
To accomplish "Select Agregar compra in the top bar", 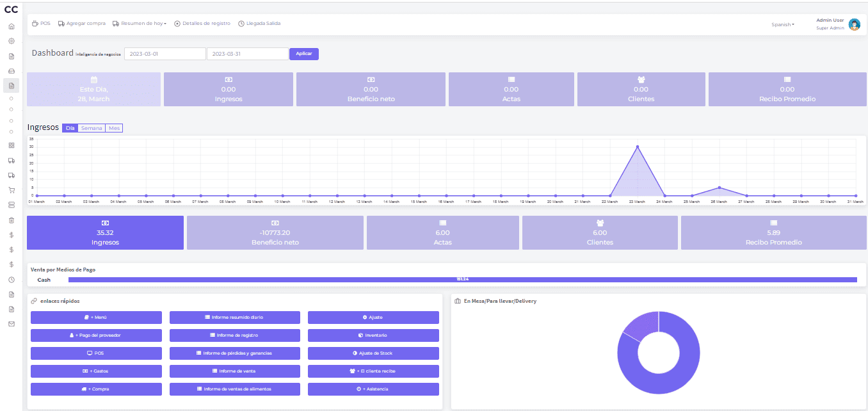I will (x=81, y=24).
